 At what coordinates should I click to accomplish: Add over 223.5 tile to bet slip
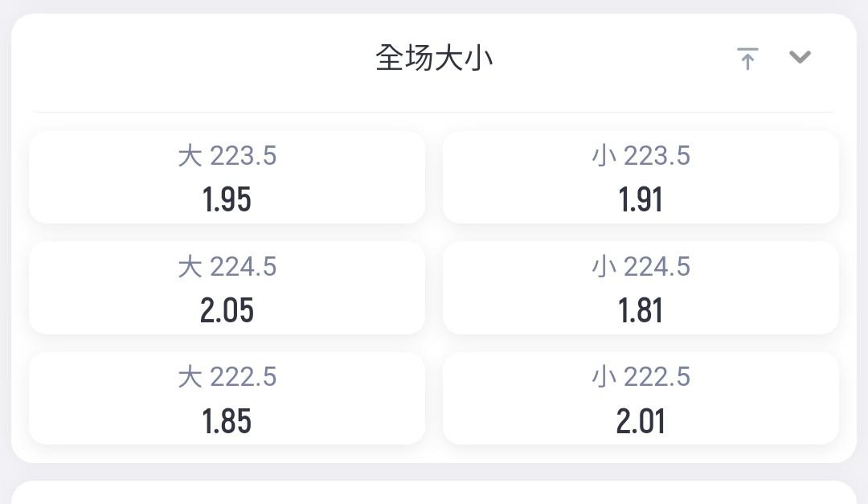point(227,177)
